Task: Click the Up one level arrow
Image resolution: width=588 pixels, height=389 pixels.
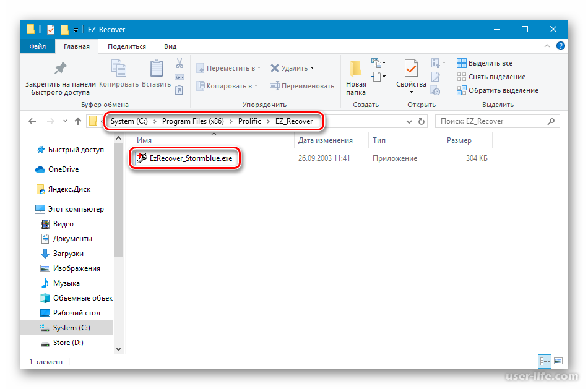Action: [x=78, y=121]
